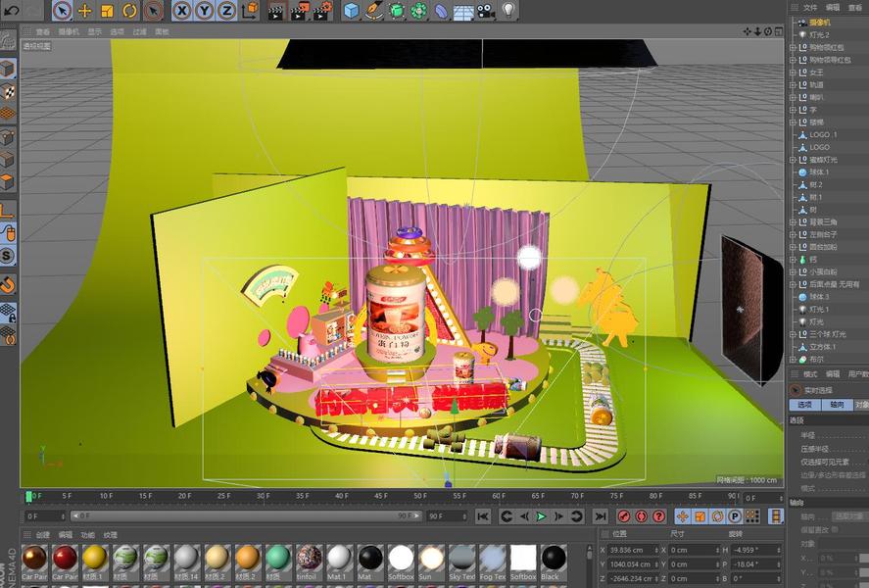
Task: Step to previous frame
Action: point(524,516)
